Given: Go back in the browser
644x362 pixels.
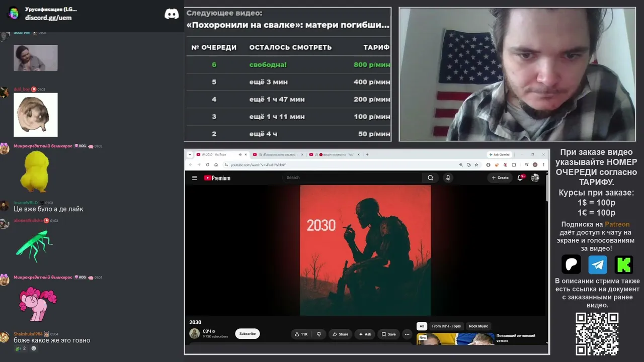Looking at the screenshot, I should (x=190, y=165).
